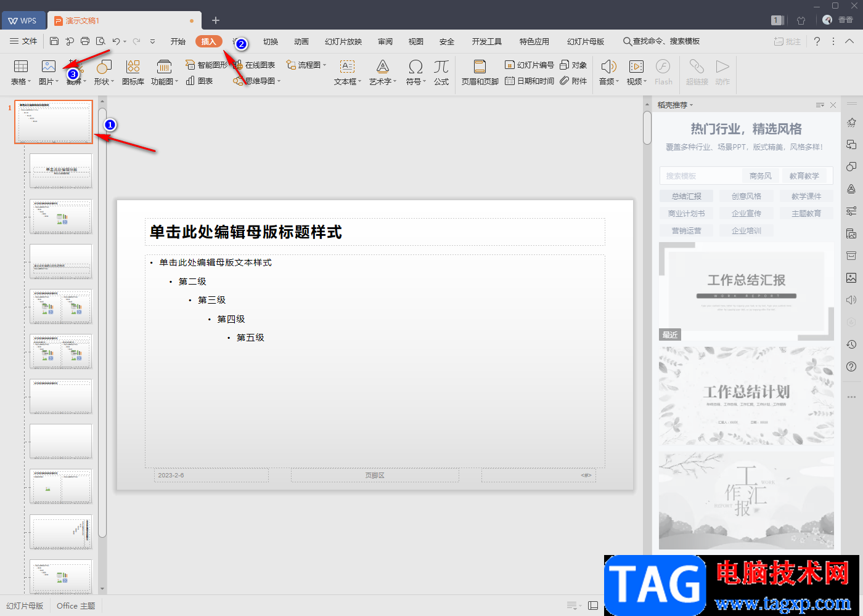863x616 pixels.
Task: Select the 企业培训 template category
Action: tap(746, 230)
